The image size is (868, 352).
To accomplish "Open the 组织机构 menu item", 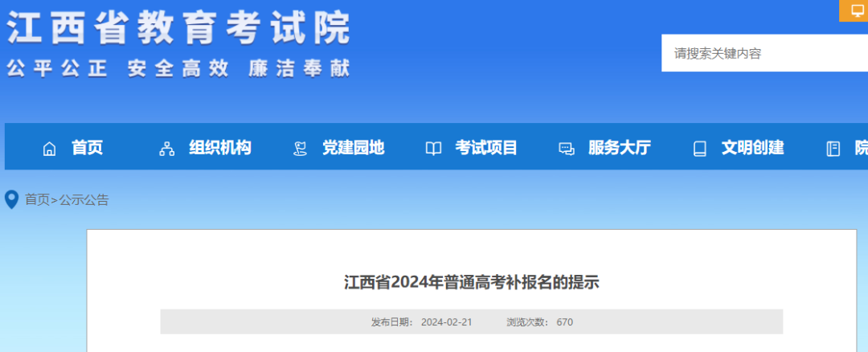I will tap(219, 148).
